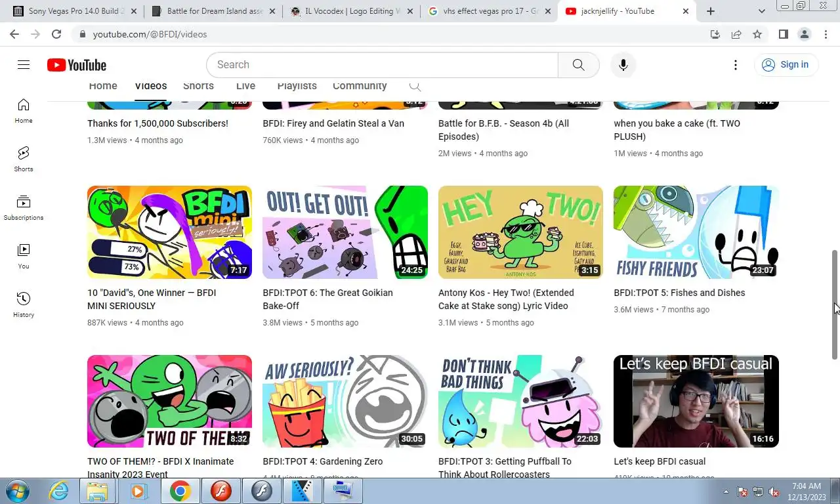840x504 pixels.
Task: Open History in the sidebar
Action: [x=24, y=305]
